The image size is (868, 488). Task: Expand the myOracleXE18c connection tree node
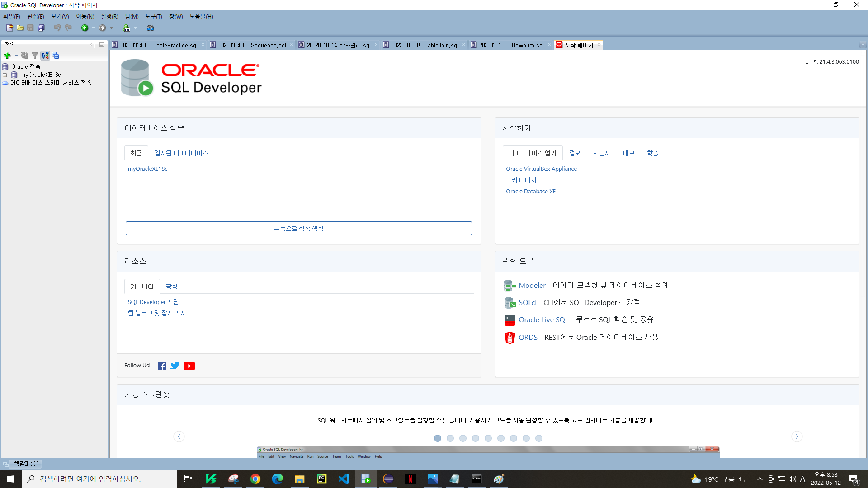pos(5,75)
